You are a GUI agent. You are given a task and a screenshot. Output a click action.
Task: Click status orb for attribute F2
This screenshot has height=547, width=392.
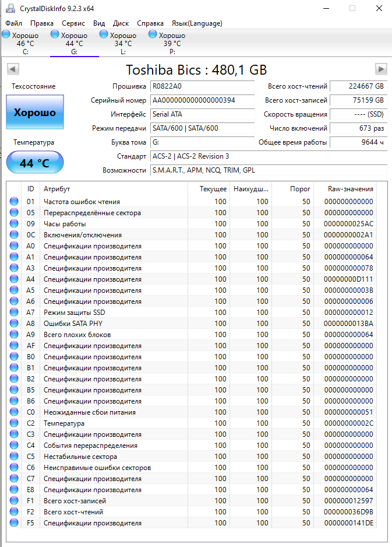point(14,512)
